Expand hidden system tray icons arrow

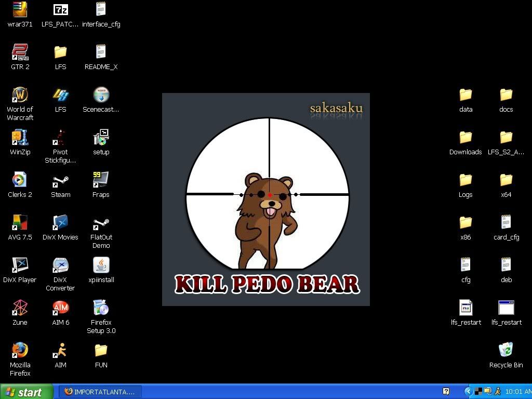coord(468,391)
